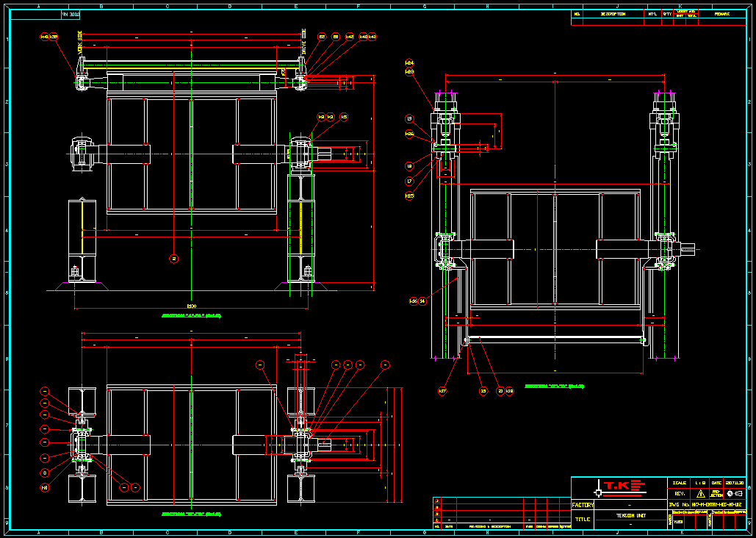Select the DWG No. field in title block
756x538 pixels.
[x=707, y=505]
